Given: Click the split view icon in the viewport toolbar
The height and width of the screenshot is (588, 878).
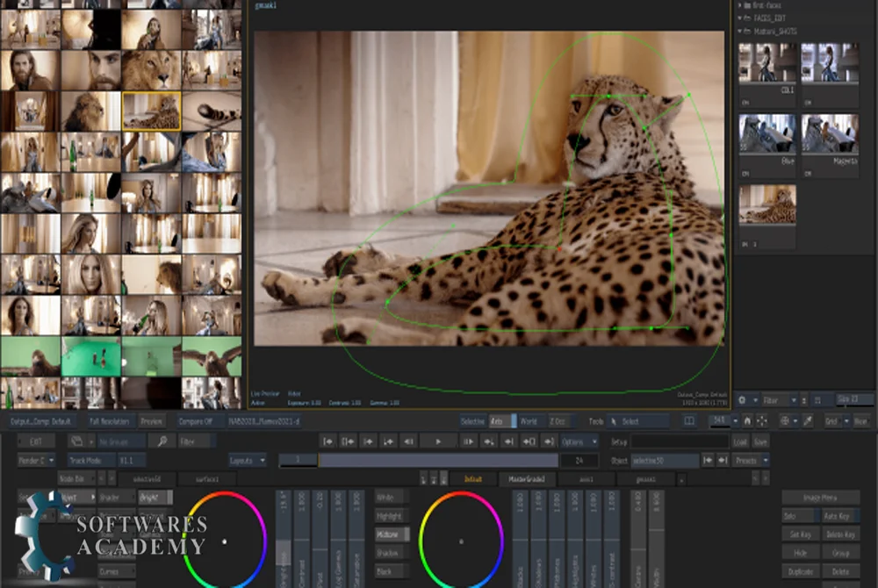Looking at the screenshot, I should pyautogui.click(x=689, y=420).
